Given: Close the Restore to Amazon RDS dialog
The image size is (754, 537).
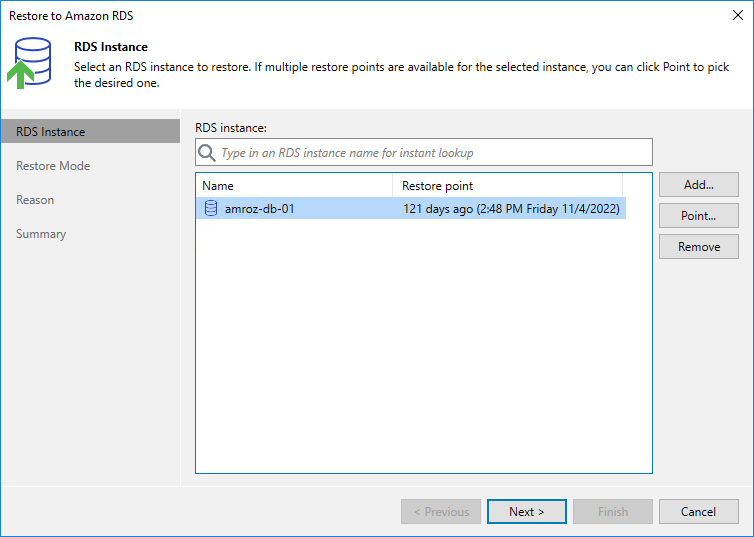Looking at the screenshot, I should coord(738,16).
